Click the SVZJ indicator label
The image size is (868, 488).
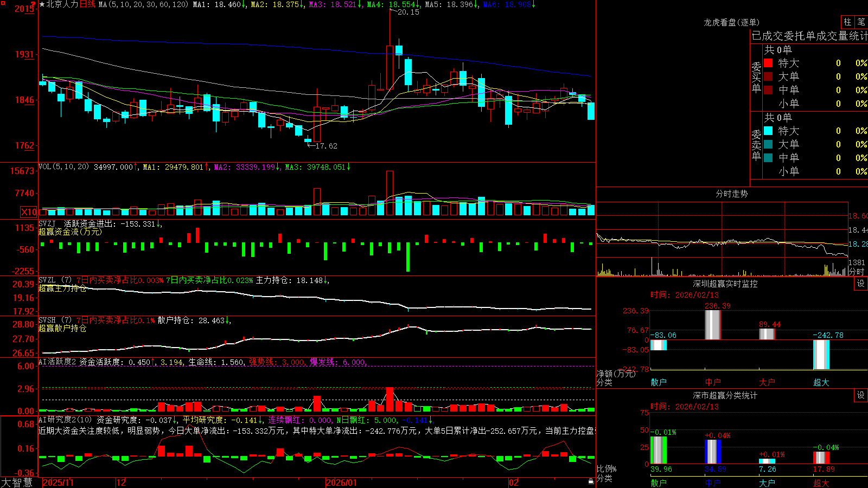coord(47,223)
